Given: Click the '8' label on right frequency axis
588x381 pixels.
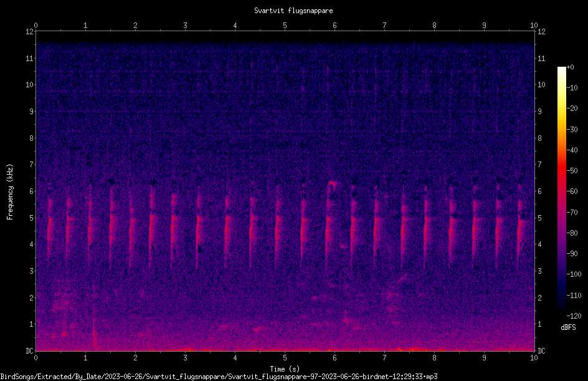Looking at the screenshot, I should [539, 138].
